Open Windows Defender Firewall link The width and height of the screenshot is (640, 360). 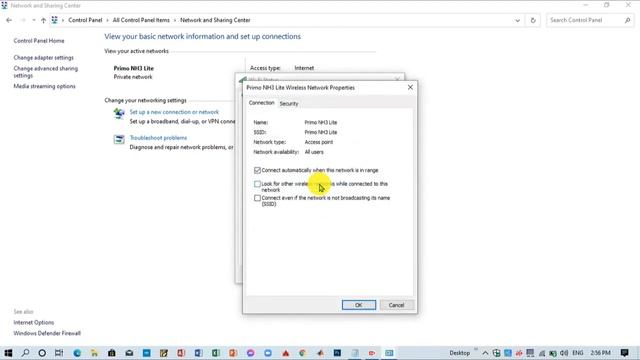[47, 333]
